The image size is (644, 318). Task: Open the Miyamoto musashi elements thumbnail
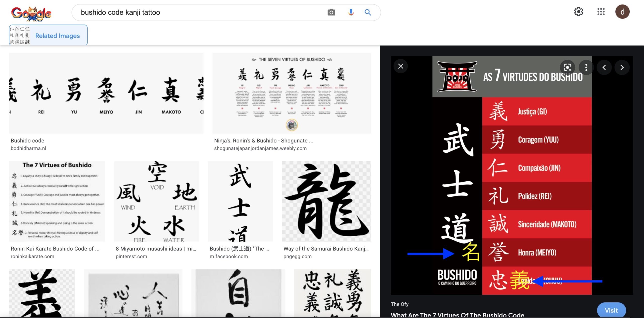[156, 201]
